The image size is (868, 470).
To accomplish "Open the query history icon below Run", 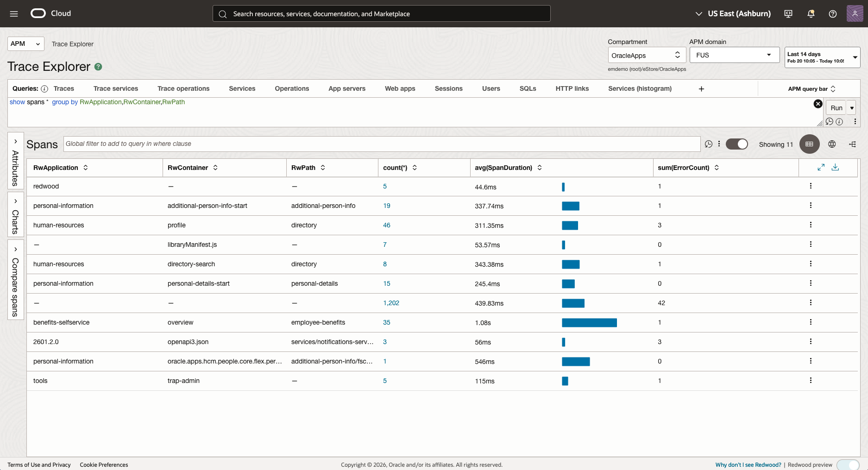I will point(830,121).
